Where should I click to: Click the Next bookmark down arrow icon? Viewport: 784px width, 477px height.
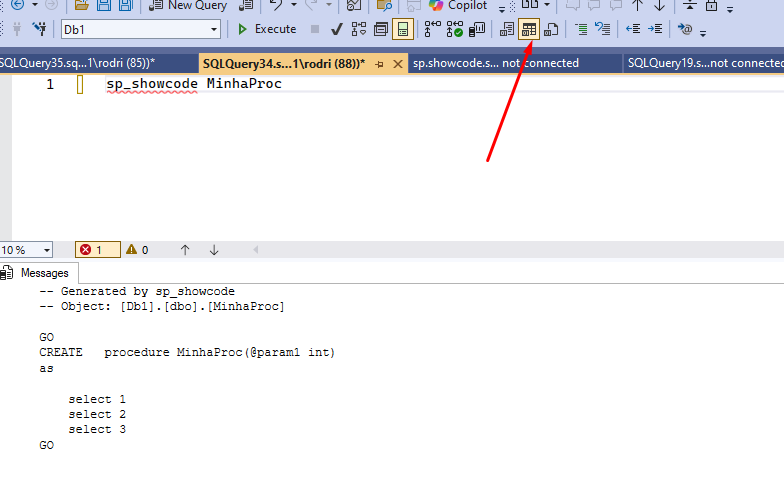[660, 5]
